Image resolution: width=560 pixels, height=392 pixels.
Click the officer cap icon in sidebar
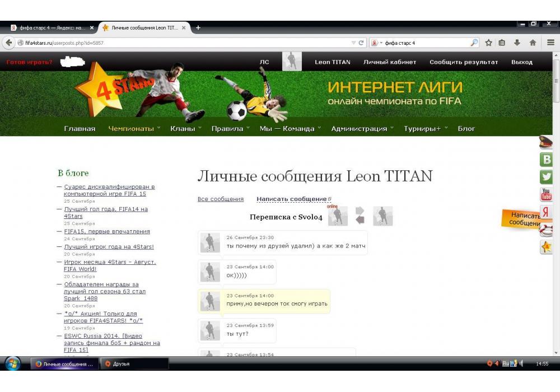click(x=546, y=142)
